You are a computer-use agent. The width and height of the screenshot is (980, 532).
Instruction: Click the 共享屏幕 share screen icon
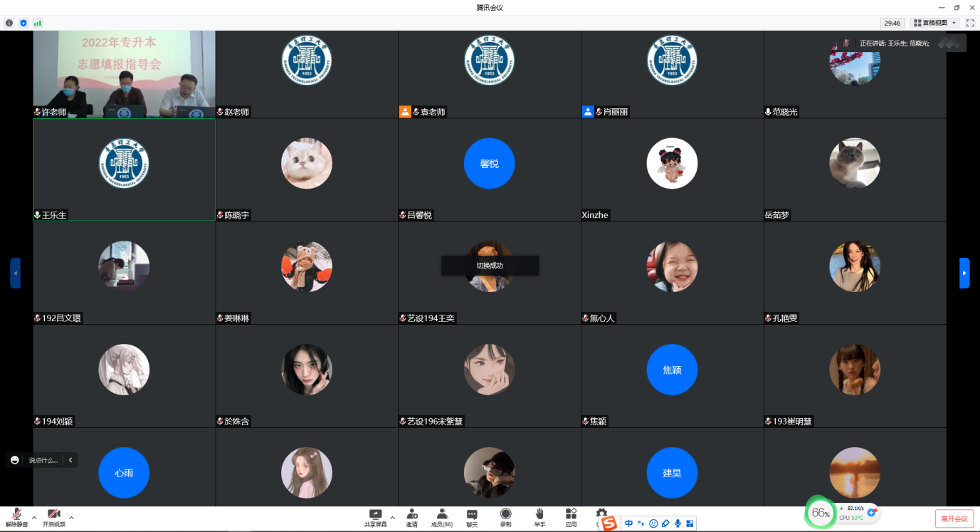point(375,515)
